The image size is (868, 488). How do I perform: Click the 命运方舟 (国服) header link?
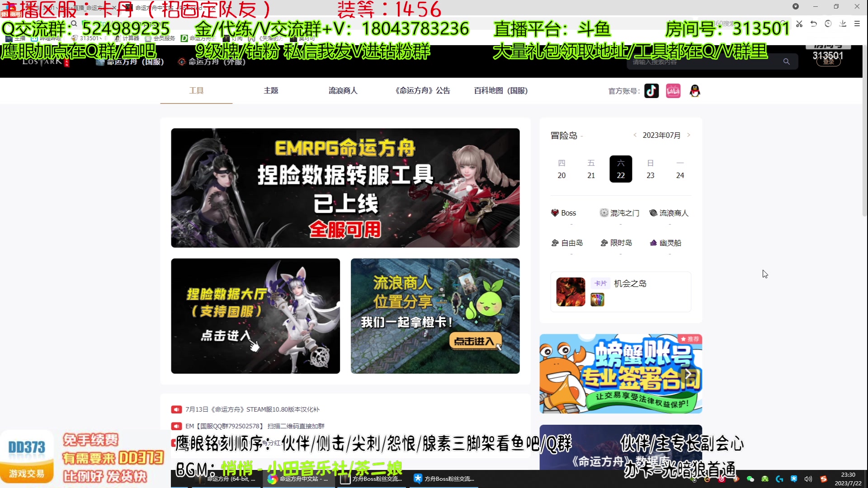tap(130, 62)
